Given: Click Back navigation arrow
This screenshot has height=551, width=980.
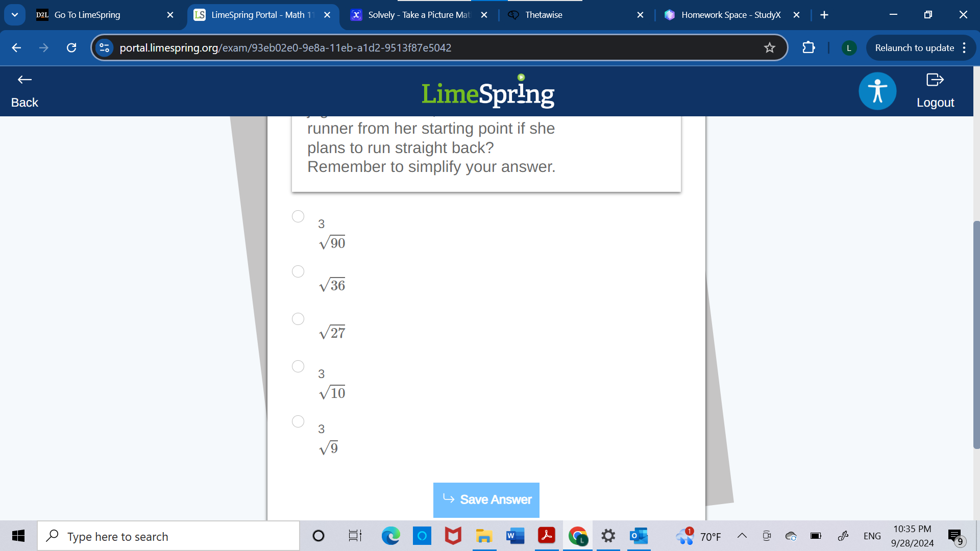Looking at the screenshot, I should coord(25,80).
